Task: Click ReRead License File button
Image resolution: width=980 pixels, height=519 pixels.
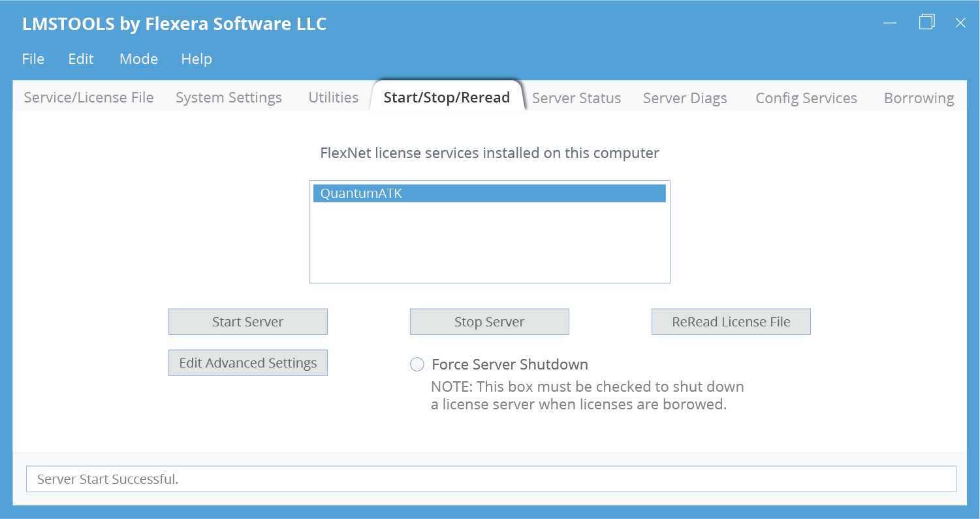Action: (x=731, y=322)
